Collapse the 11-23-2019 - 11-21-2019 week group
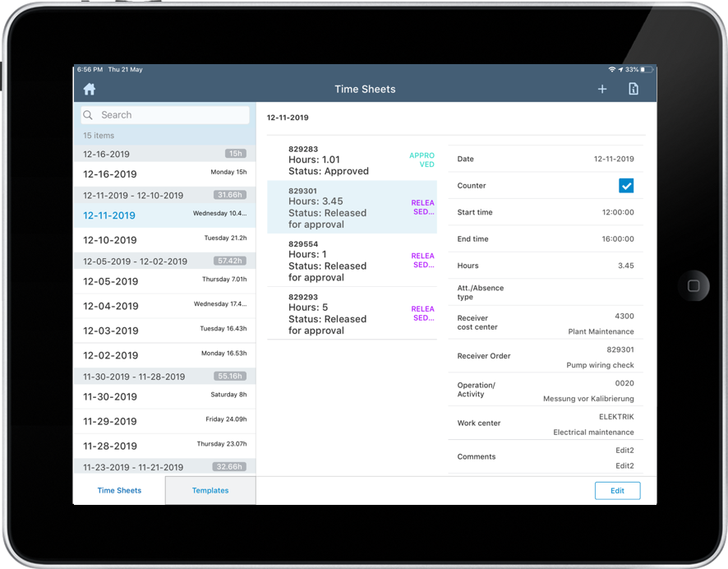Image resolution: width=728 pixels, height=569 pixels. (x=164, y=466)
